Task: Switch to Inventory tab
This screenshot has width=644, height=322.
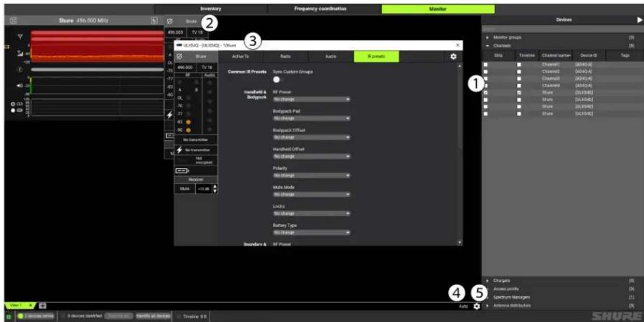Action: click(x=211, y=9)
